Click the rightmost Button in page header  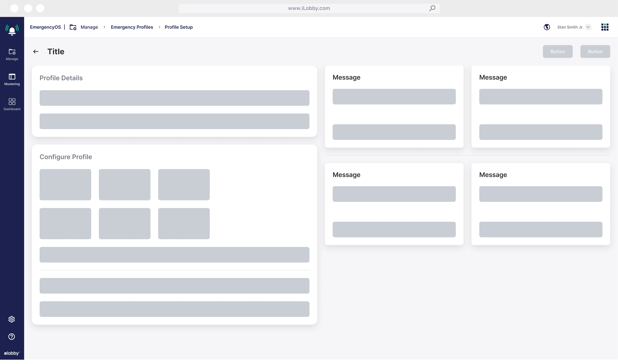click(x=595, y=52)
